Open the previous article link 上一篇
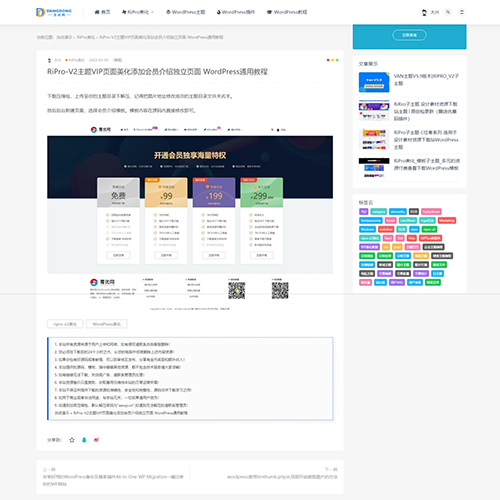 (x=113, y=477)
